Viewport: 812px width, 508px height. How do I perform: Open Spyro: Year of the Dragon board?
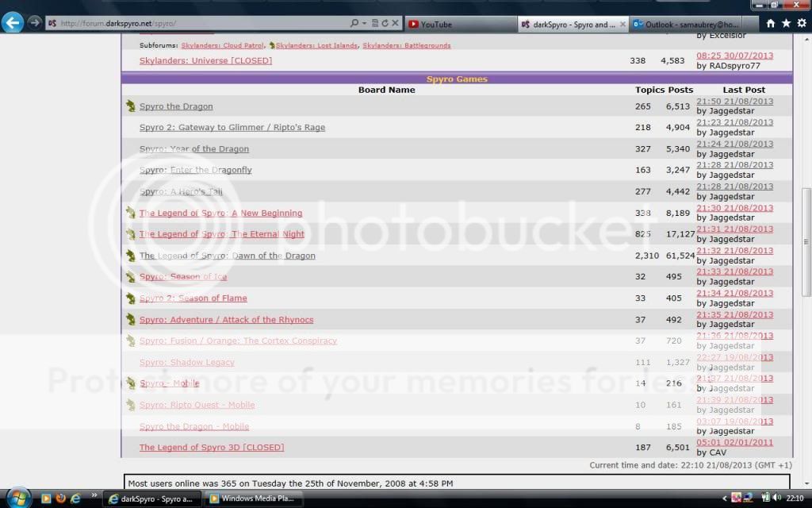(x=194, y=149)
